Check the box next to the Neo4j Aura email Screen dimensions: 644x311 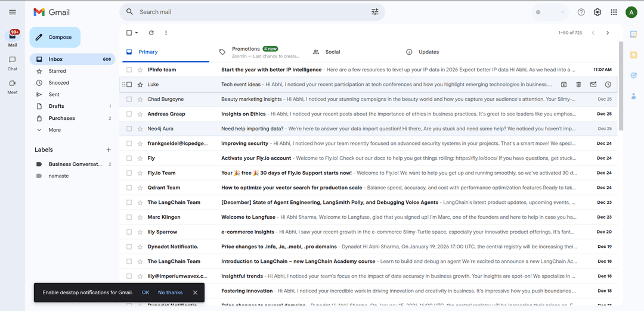[x=129, y=129]
